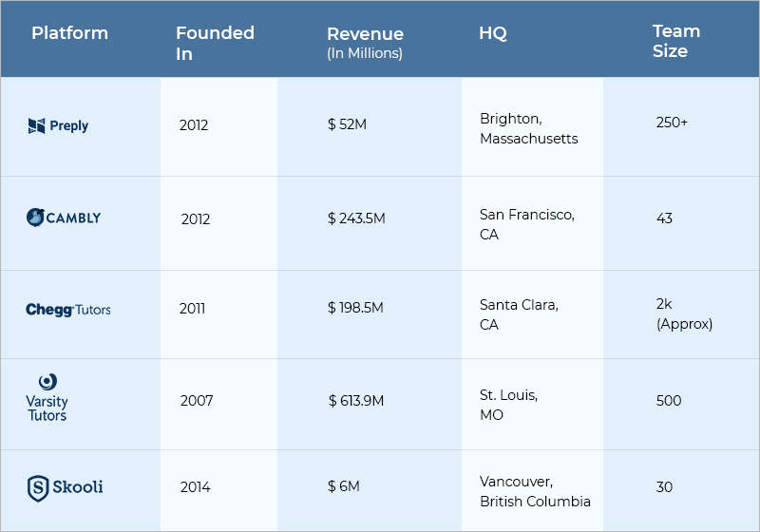This screenshot has height=532, width=760.
Task: Click the team size value 30
Action: (664, 486)
